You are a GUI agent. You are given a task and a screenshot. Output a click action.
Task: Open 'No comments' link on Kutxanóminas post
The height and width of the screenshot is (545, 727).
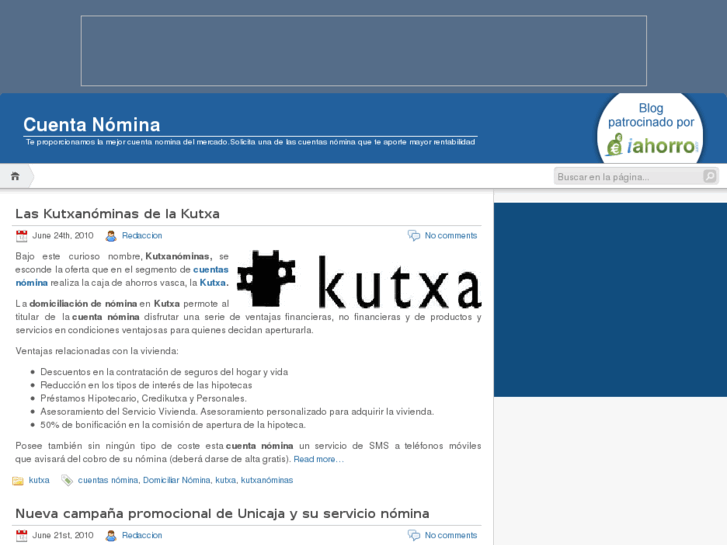tap(451, 236)
